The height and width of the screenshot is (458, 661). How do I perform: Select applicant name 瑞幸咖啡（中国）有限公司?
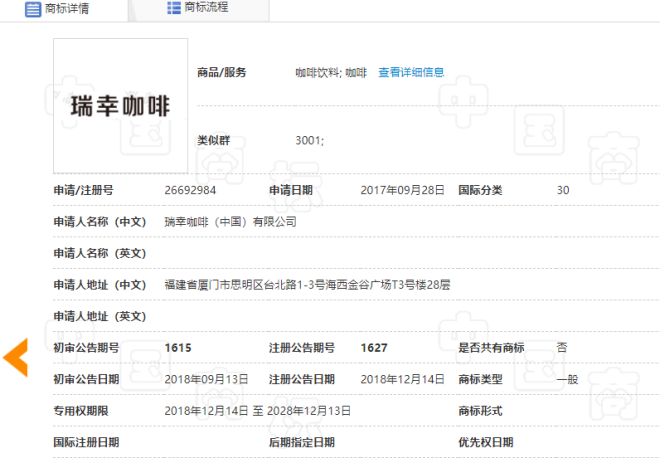coord(230,222)
